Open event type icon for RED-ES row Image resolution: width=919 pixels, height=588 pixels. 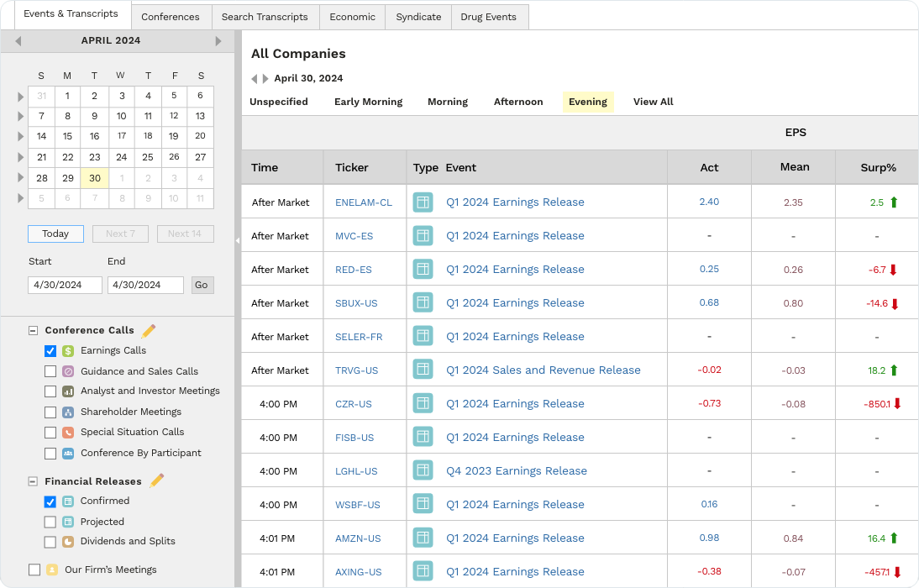click(x=423, y=269)
